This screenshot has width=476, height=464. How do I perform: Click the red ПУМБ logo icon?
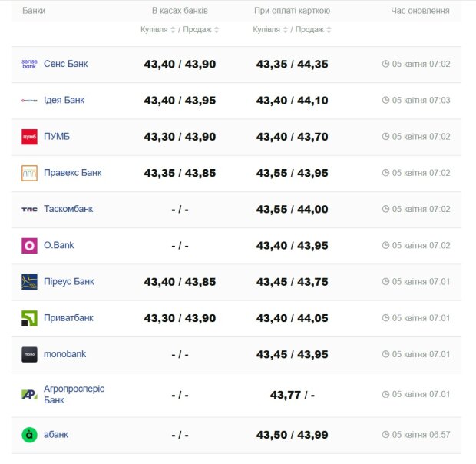[x=29, y=137]
